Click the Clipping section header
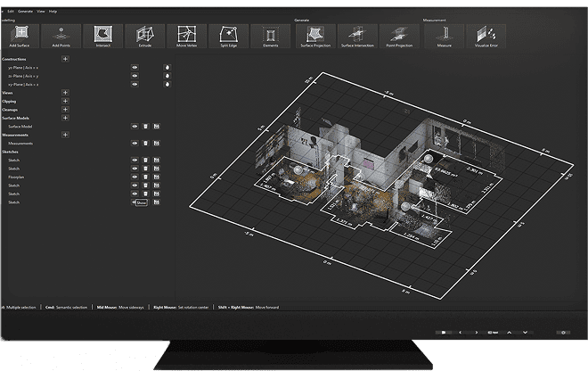Viewport: 588px width, 371px height. tap(9, 102)
